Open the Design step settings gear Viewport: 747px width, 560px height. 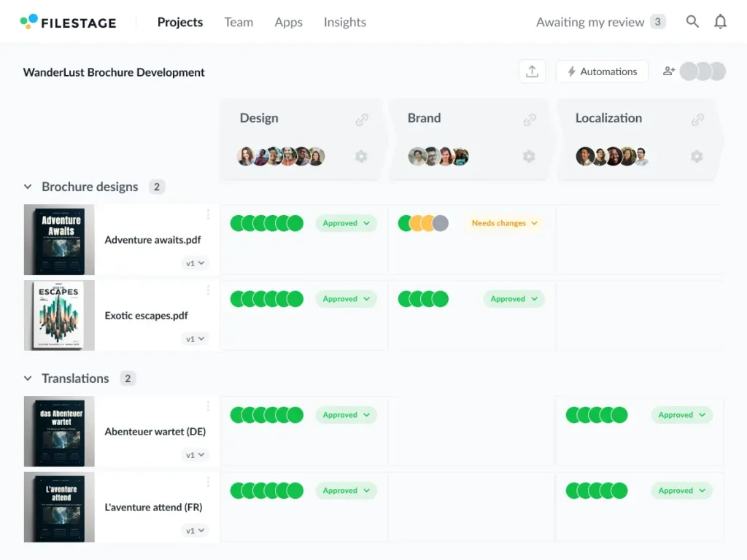coord(360,156)
